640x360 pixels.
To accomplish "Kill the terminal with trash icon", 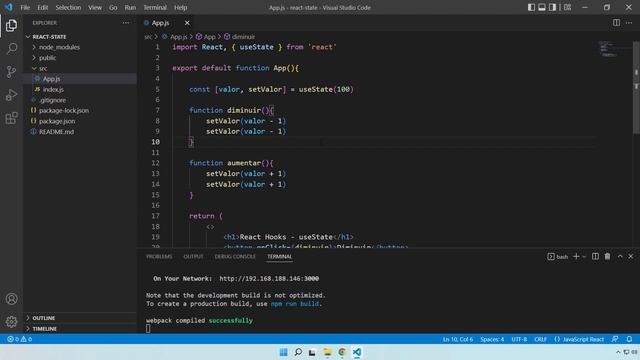I will pyautogui.click(x=607, y=256).
